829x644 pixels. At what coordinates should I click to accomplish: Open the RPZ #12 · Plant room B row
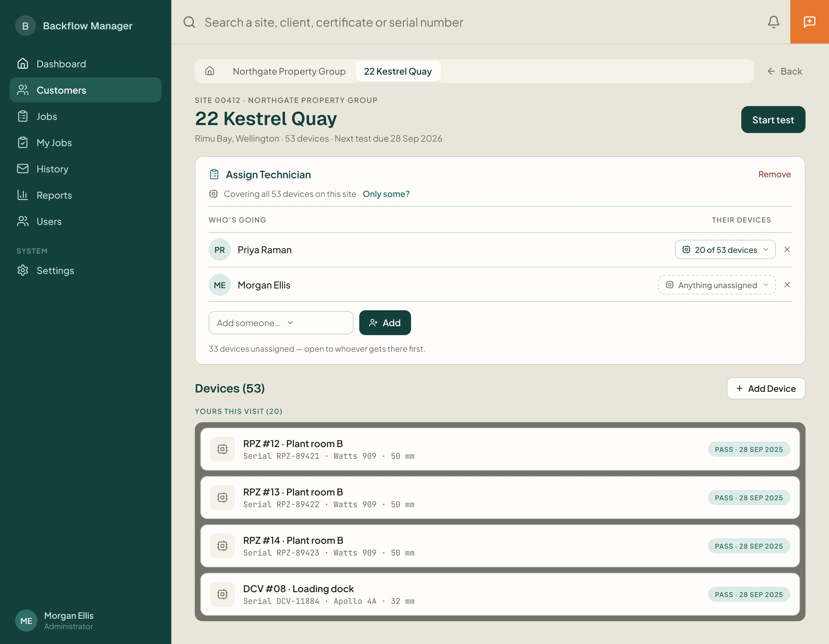pyautogui.click(x=500, y=449)
